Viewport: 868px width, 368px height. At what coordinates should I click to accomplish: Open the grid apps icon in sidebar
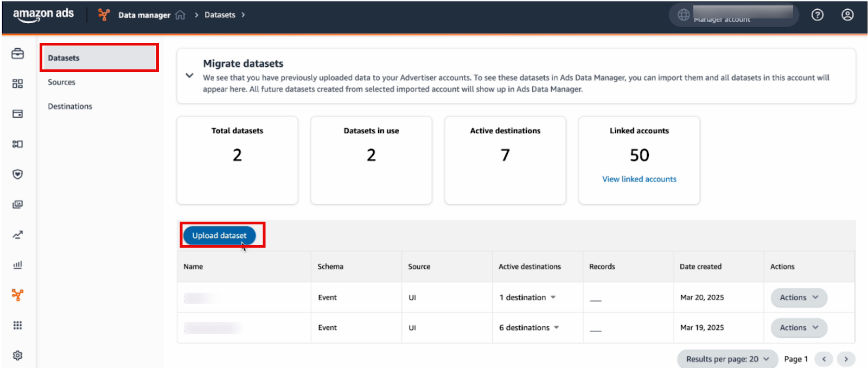pos(17,325)
